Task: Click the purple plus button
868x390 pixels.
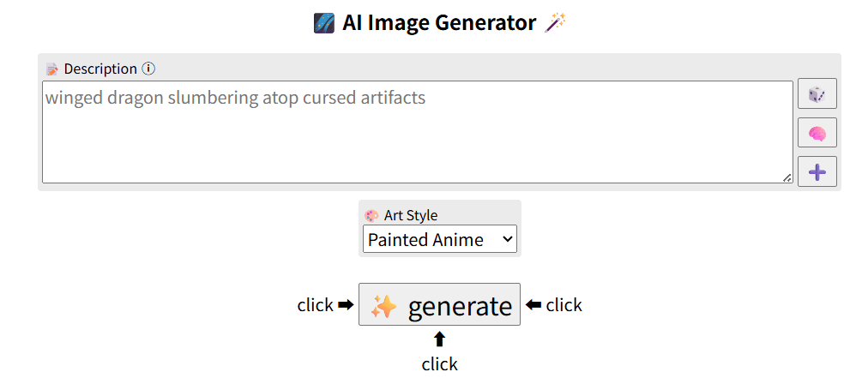Action: click(x=817, y=171)
